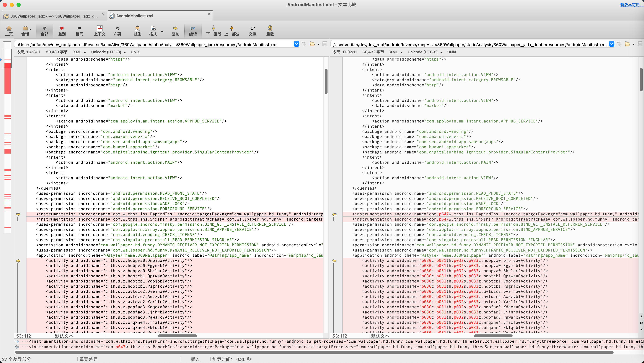Click the 复制 copy toolbar icon
The width and height of the screenshot is (644, 363).
(x=175, y=30)
